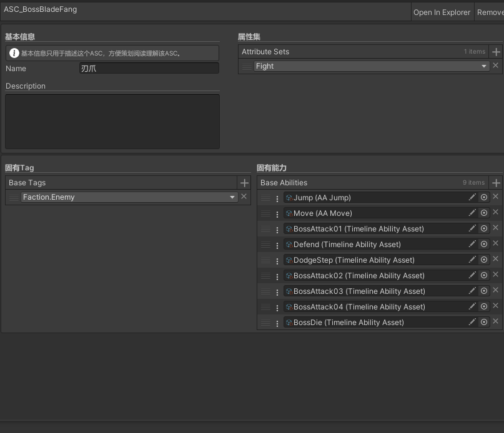Select the BossAttack03 ability asset field
504x433 pixels.
(375, 291)
